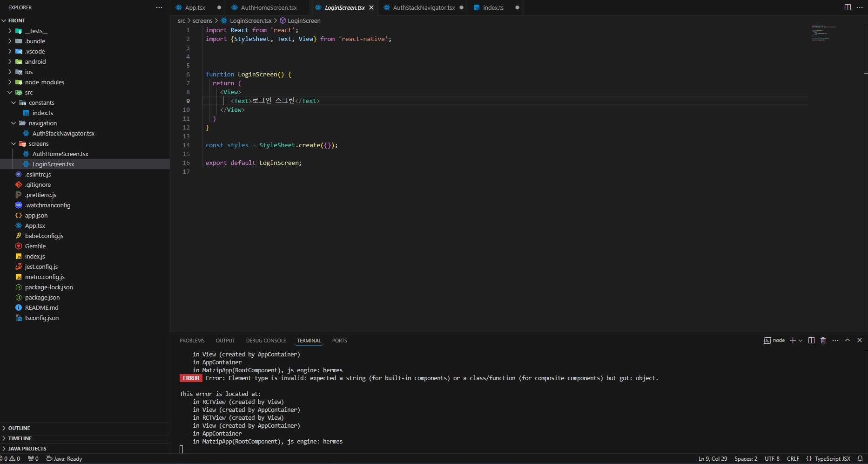Screen dimensions: 868x464
Task: Go to line via Ln 9, Col 29
Action: point(713,459)
